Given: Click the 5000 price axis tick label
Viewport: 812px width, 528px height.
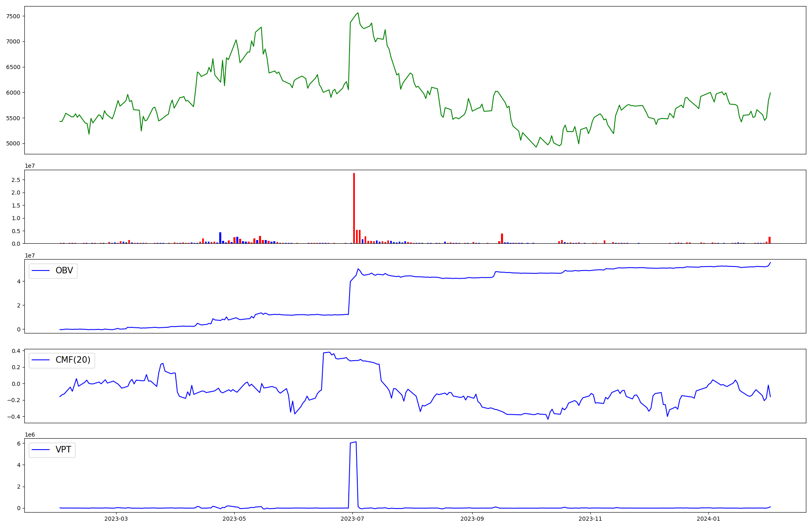Looking at the screenshot, I should pyautogui.click(x=13, y=143).
